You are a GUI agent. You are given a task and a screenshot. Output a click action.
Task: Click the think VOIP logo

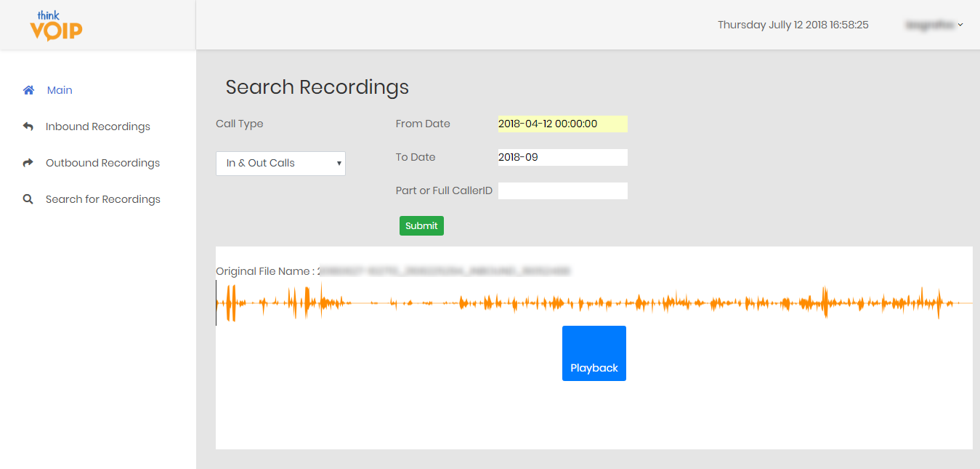point(56,25)
